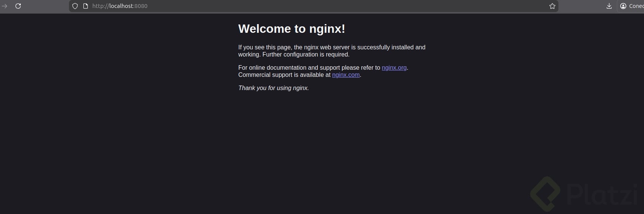Click the account profile icon

[x=623, y=6]
